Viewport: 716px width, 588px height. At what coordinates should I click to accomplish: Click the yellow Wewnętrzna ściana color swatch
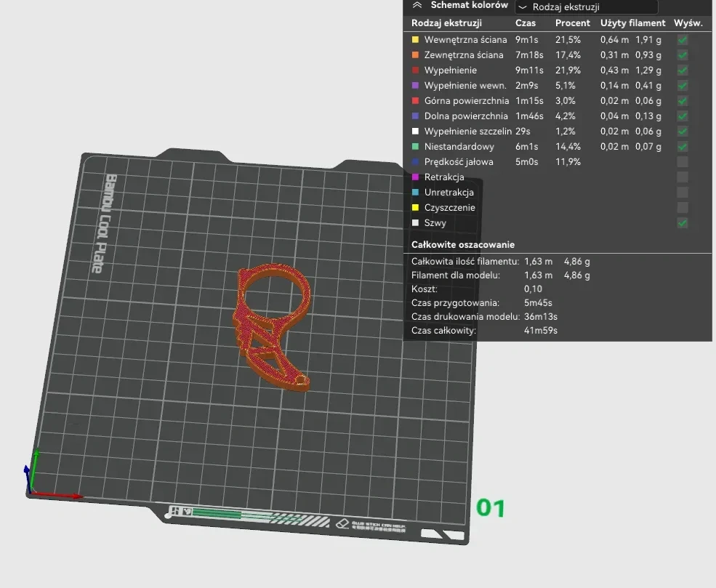tap(415, 40)
